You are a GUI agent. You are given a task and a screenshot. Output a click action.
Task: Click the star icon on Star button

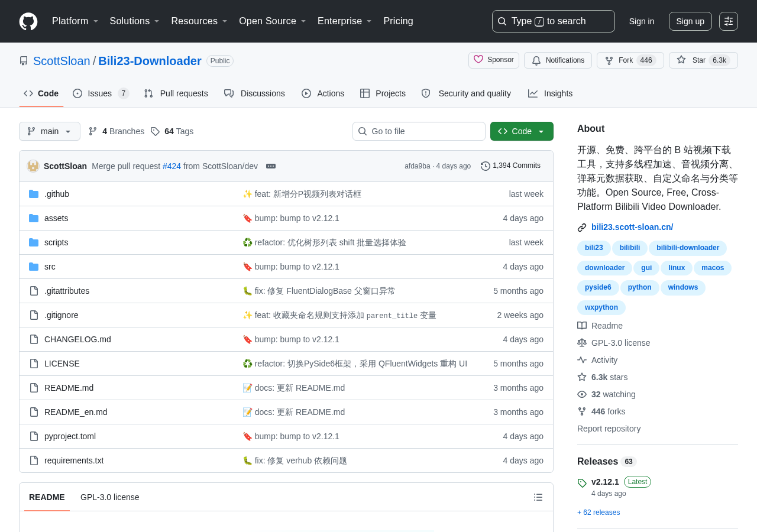[x=681, y=60]
